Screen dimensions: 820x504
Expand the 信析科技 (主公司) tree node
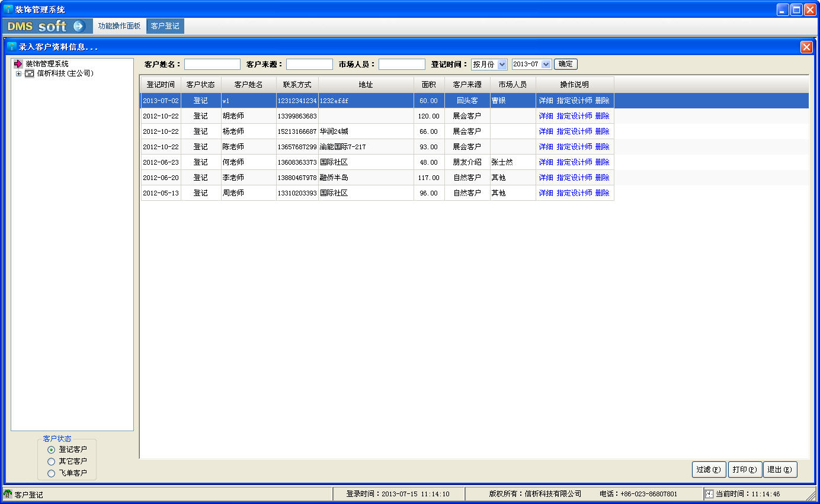(x=18, y=73)
